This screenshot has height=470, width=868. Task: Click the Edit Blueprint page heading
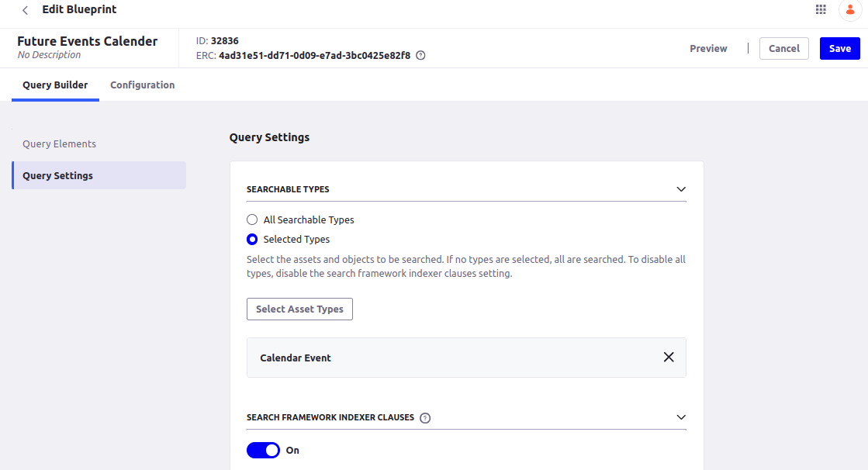[79, 9]
